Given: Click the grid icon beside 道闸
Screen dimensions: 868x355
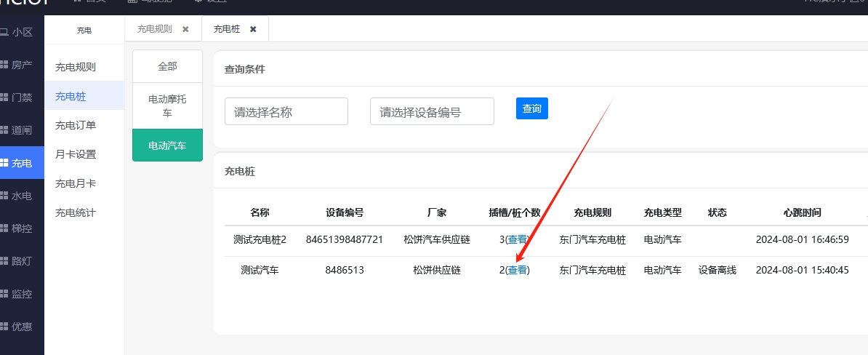Looking at the screenshot, I should point(4,130).
